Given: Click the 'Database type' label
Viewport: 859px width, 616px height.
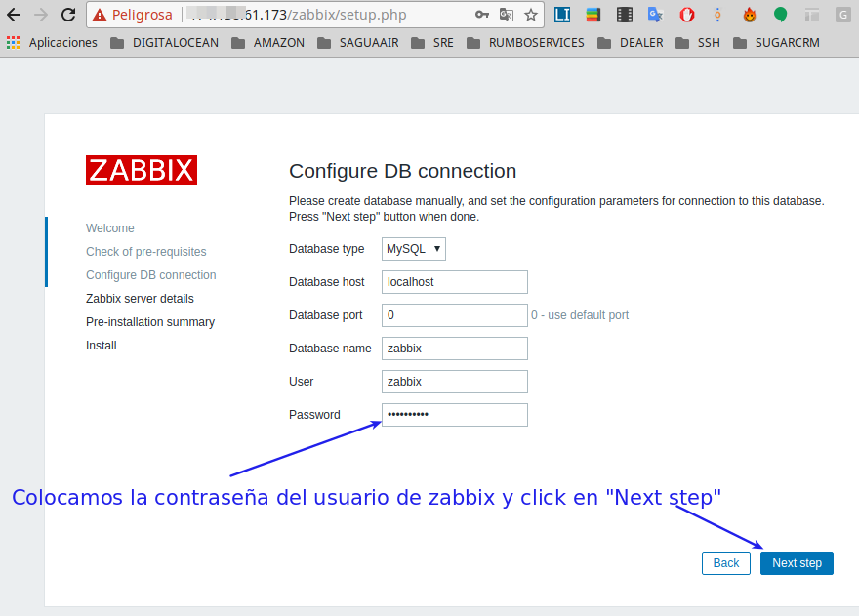Looking at the screenshot, I should coord(326,249).
